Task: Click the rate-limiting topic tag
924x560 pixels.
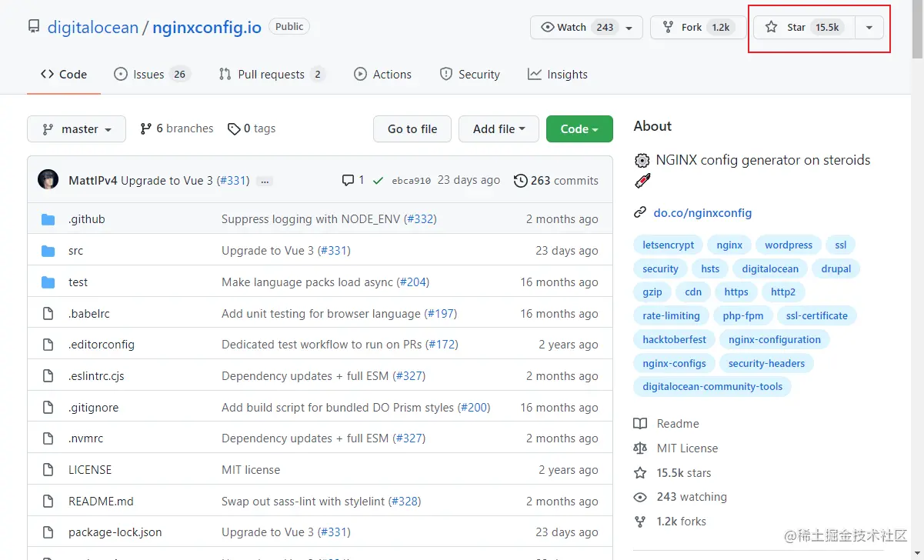Action: [x=671, y=316]
